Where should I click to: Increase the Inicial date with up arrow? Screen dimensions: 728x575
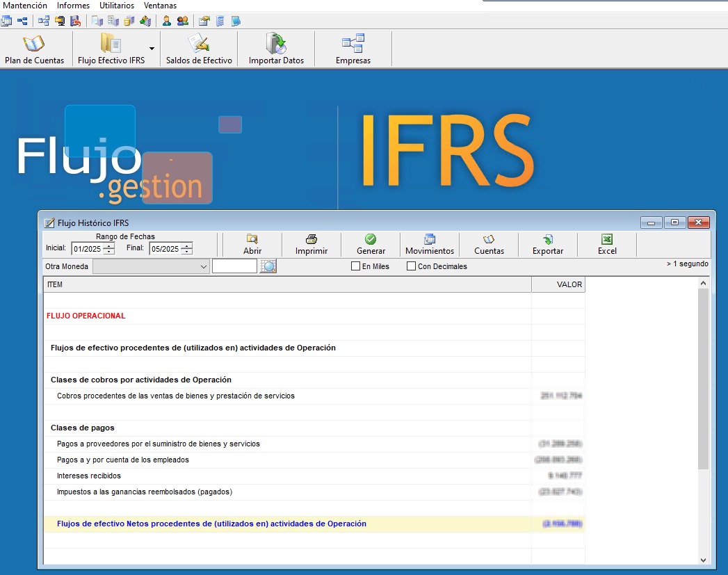tap(108, 245)
